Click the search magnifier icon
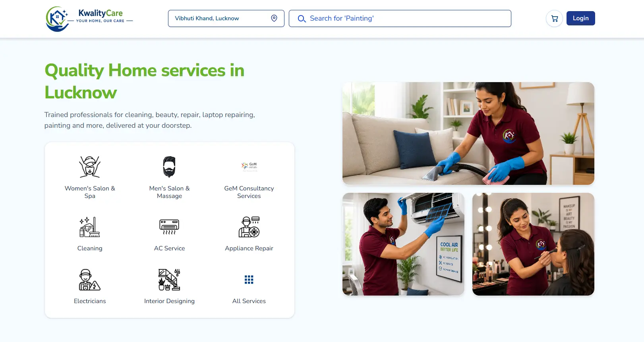 pyautogui.click(x=302, y=19)
